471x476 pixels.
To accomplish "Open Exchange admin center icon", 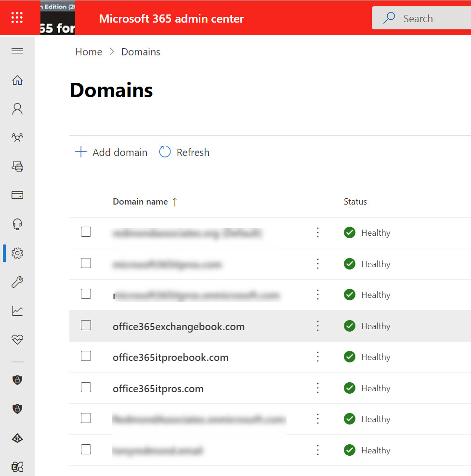I will (x=17, y=466).
